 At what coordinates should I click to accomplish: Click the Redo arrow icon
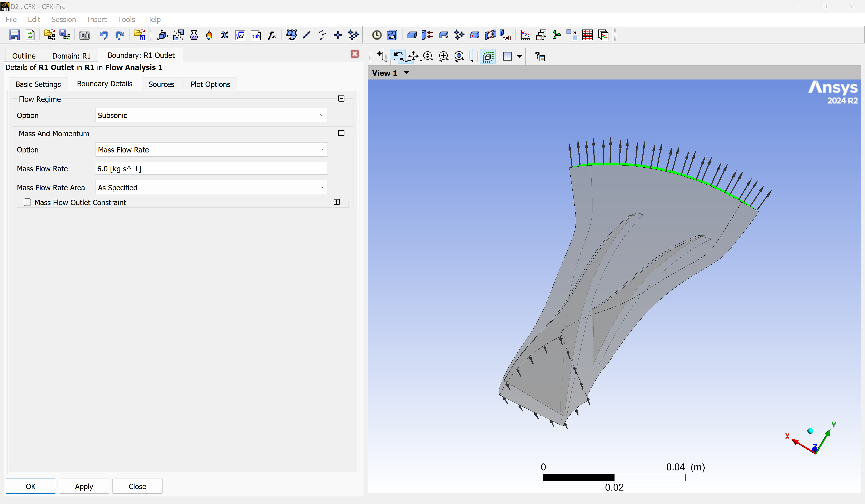point(119,35)
